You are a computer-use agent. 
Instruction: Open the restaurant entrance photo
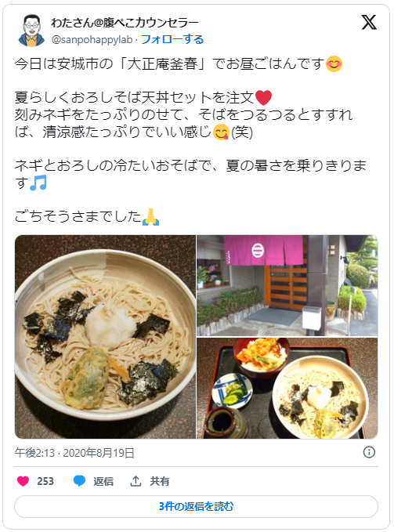(287, 285)
